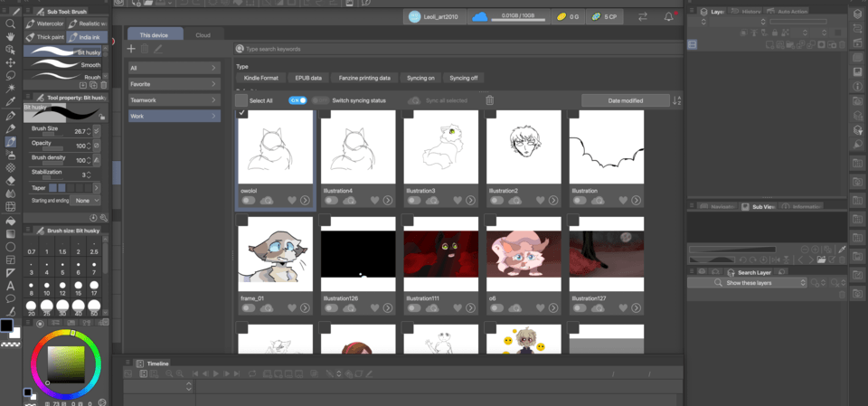868x406 pixels.
Task: Open the History panel tab
Action: point(746,12)
